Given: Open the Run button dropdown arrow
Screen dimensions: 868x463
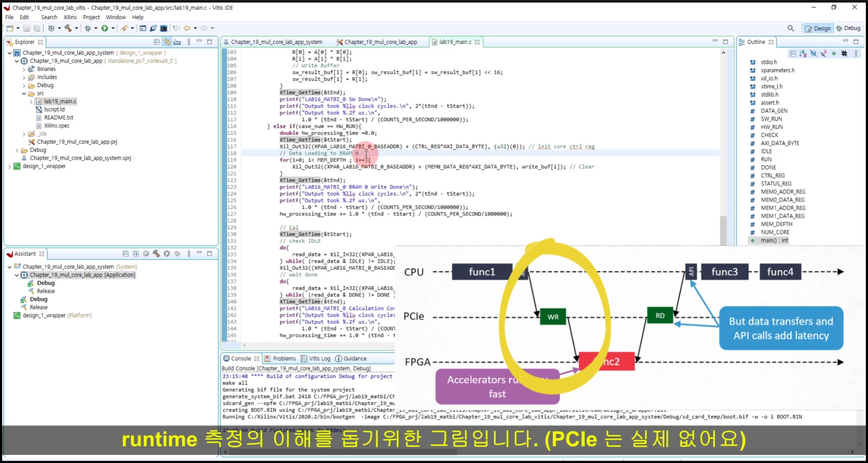Looking at the screenshot, I should click(x=113, y=28).
